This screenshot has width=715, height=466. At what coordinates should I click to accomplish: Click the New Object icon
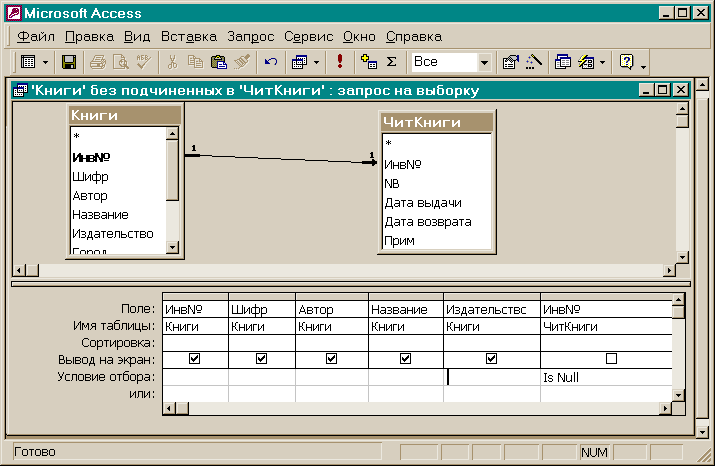point(586,62)
